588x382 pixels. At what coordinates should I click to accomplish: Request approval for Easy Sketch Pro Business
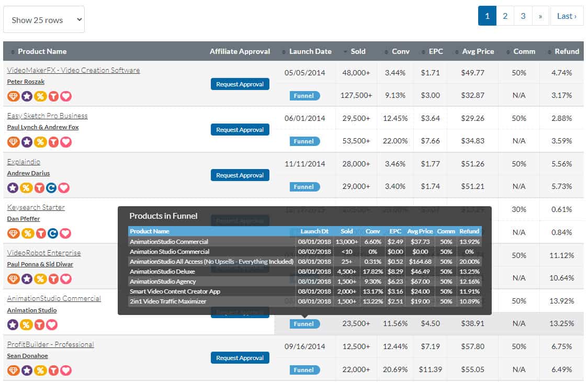coord(240,129)
